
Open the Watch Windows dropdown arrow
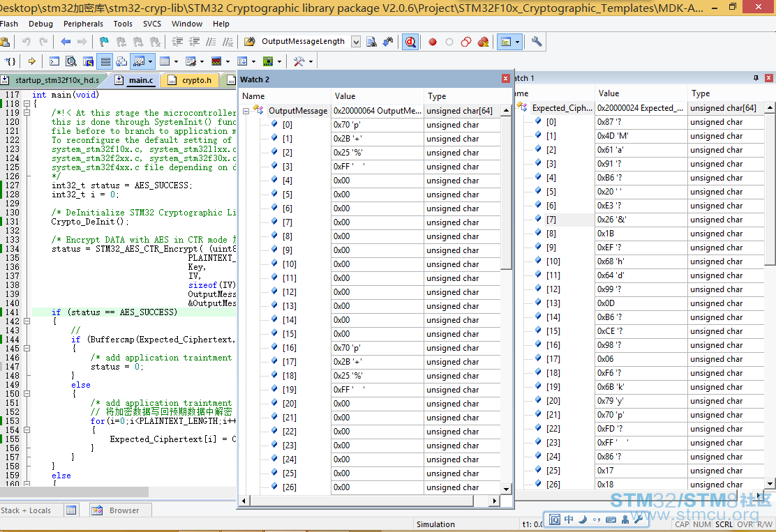click(151, 61)
